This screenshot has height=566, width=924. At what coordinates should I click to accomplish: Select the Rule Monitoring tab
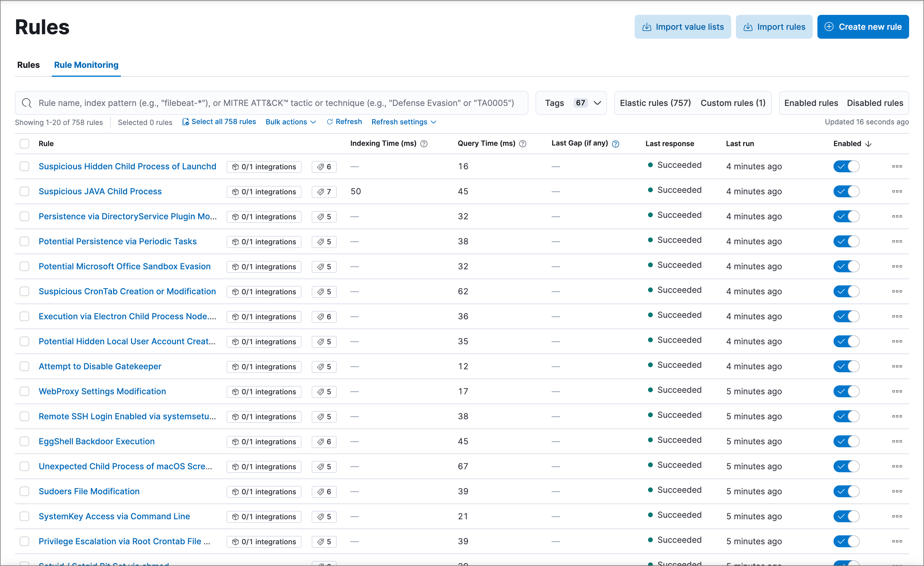point(86,65)
